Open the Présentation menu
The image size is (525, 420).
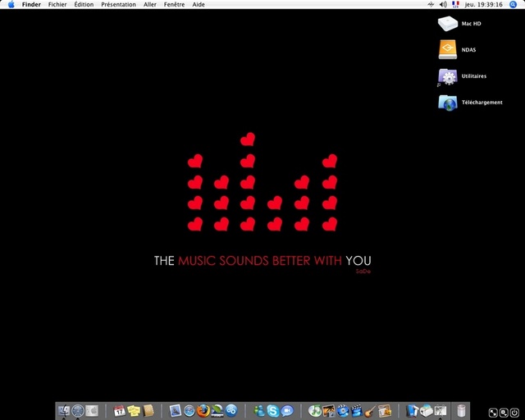click(x=118, y=4)
